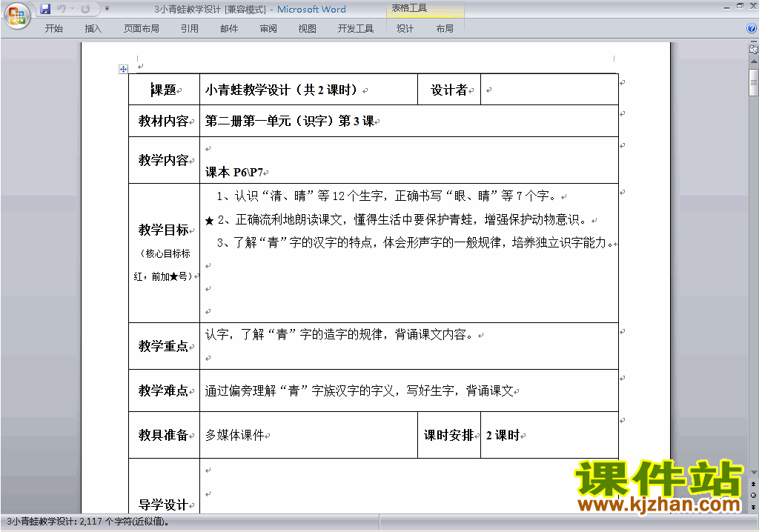Screen dimensions: 759x532
Task: Open the Undo history dropdown arrow
Action: pyautogui.click(x=73, y=9)
